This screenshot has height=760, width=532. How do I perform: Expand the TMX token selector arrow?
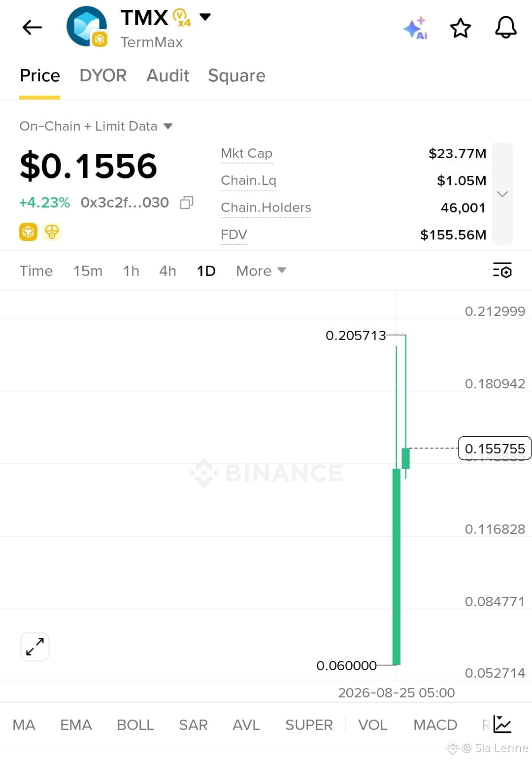[205, 17]
